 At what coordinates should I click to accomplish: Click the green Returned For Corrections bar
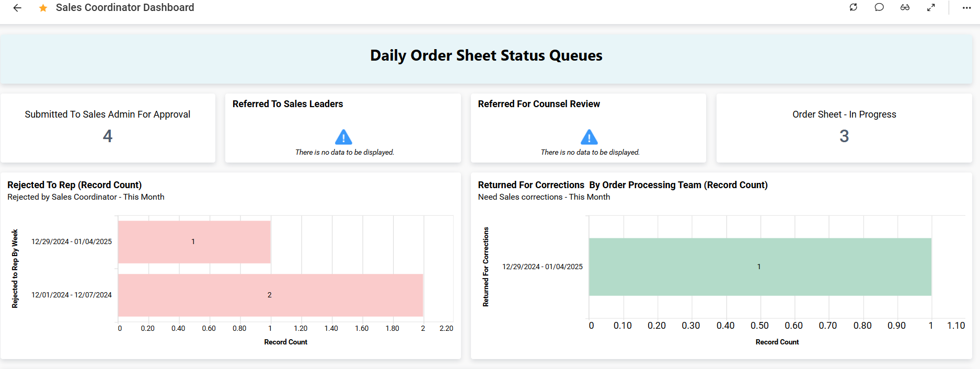[759, 267]
